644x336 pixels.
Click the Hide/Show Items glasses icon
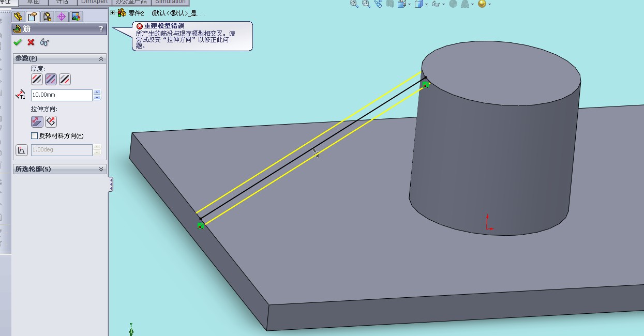(x=436, y=4)
